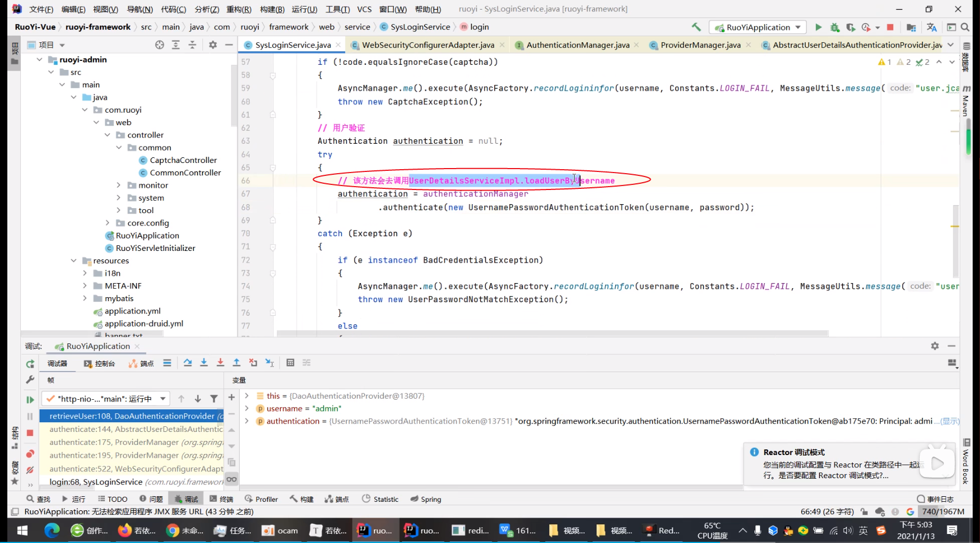980x543 pixels.
Task: Go to the next highlighted error chevron in the editor
Action: [952, 62]
